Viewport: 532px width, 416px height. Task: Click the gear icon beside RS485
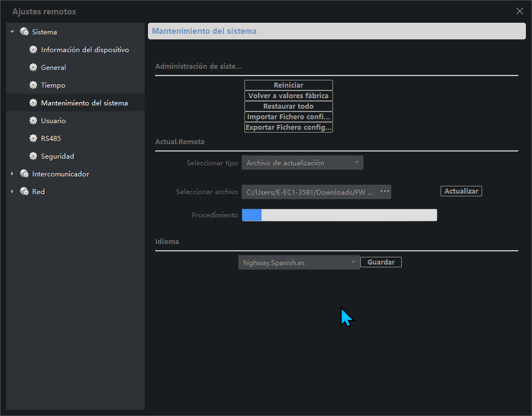click(33, 138)
